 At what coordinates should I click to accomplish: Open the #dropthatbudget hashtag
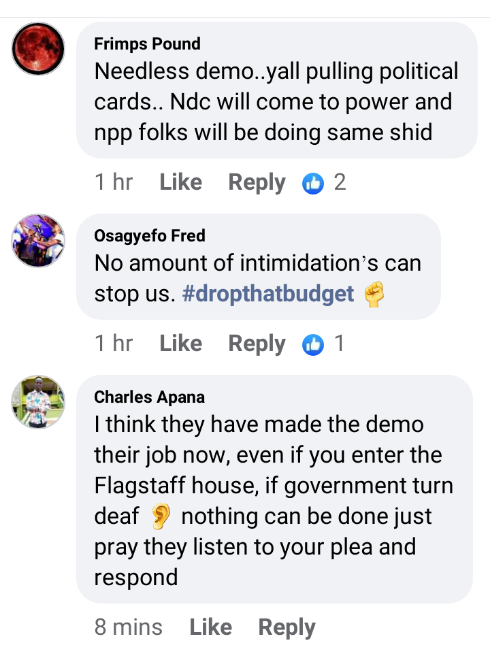[268, 294]
